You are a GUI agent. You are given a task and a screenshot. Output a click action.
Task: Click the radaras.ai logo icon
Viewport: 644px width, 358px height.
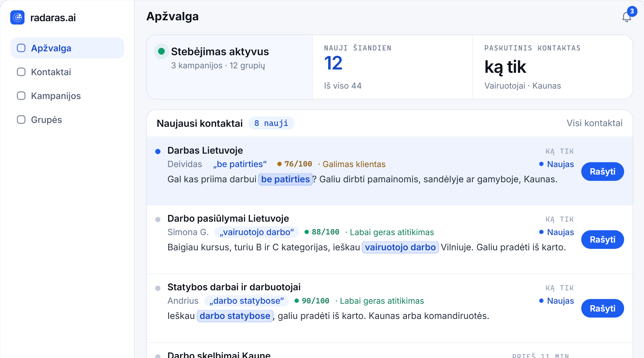tap(17, 18)
